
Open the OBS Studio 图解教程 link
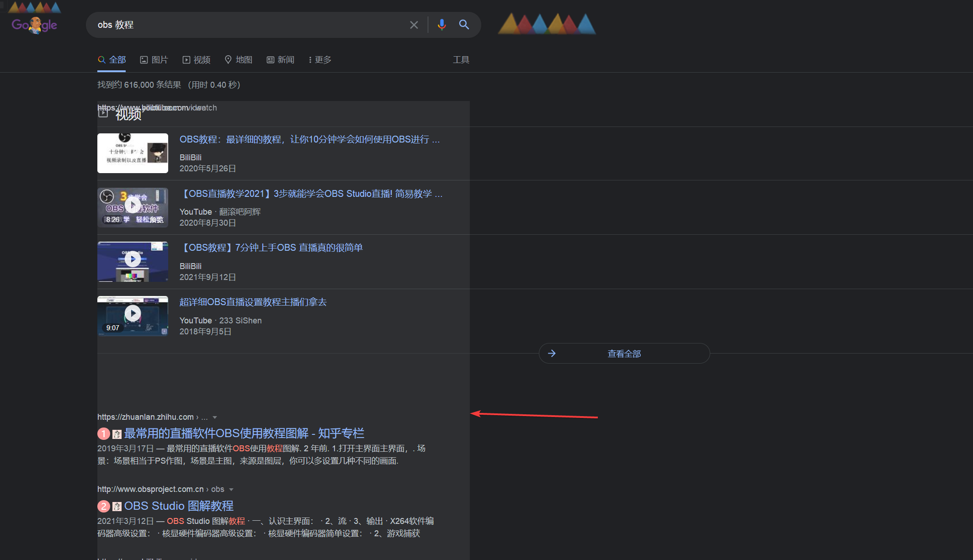179,506
